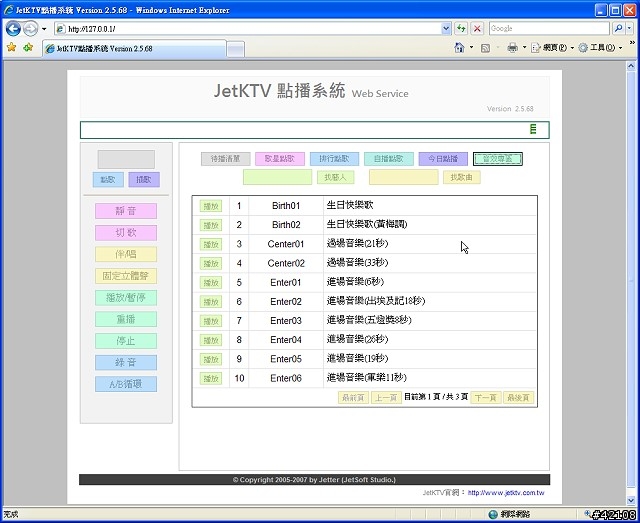The image size is (640, 523).
Task: Play Enter03 row using its 播放 button
Action: click(211, 321)
